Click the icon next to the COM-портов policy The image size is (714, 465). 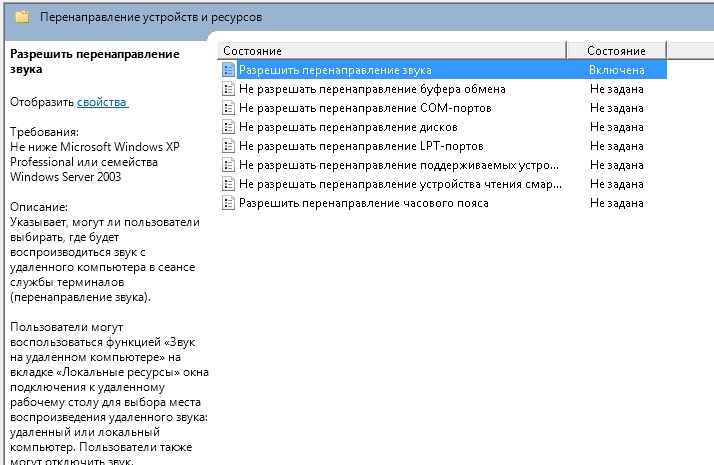coord(229,108)
